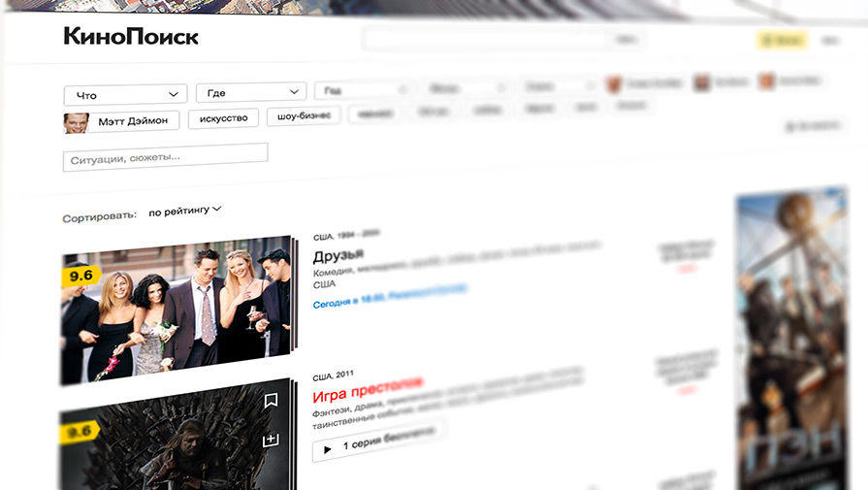Click the 9.6 rating badge on Игра престолов
This screenshot has width=868, height=490.
tap(79, 433)
